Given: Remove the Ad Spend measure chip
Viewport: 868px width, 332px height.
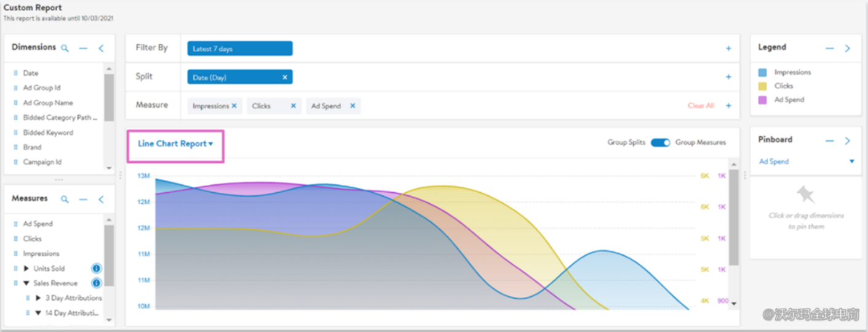Looking at the screenshot, I should click(352, 106).
